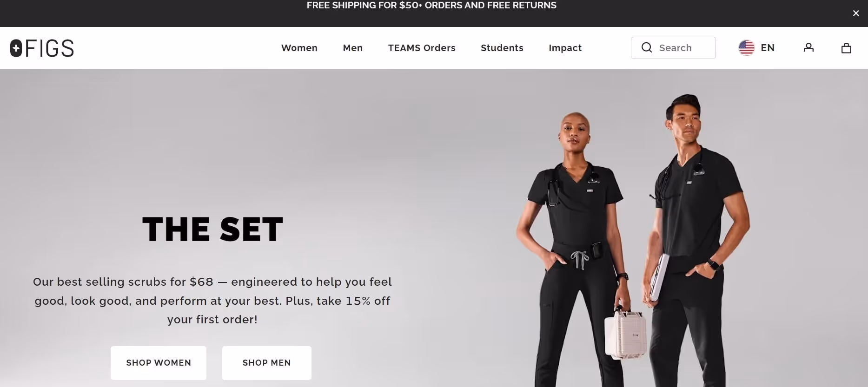Open the shopping bag icon
The width and height of the screenshot is (868, 387).
pos(846,48)
